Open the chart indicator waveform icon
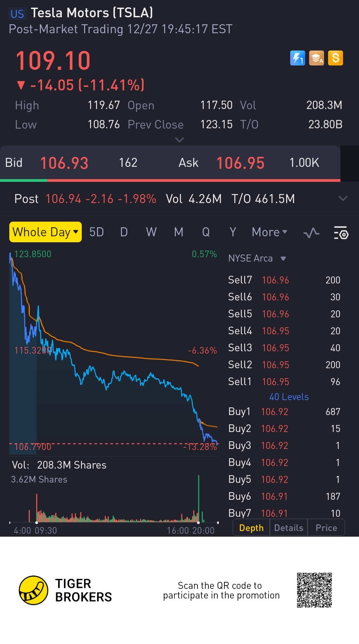The image size is (359, 644). (311, 233)
